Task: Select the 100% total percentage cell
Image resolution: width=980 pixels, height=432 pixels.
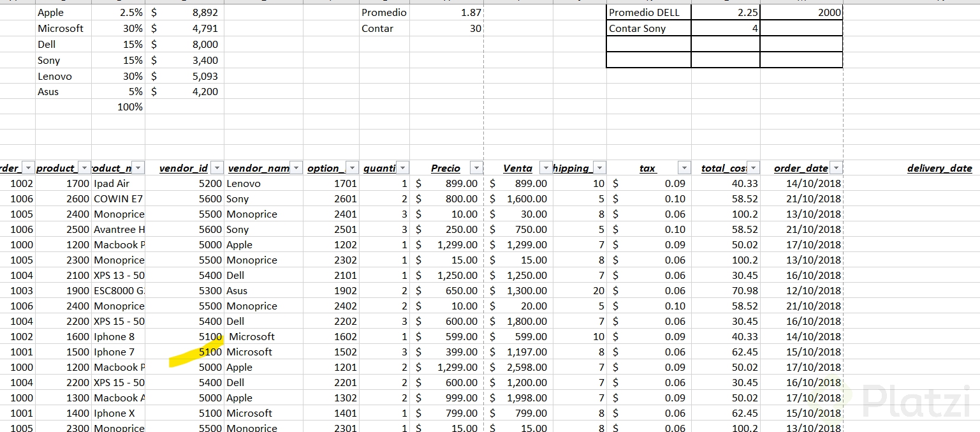Action: click(x=118, y=107)
